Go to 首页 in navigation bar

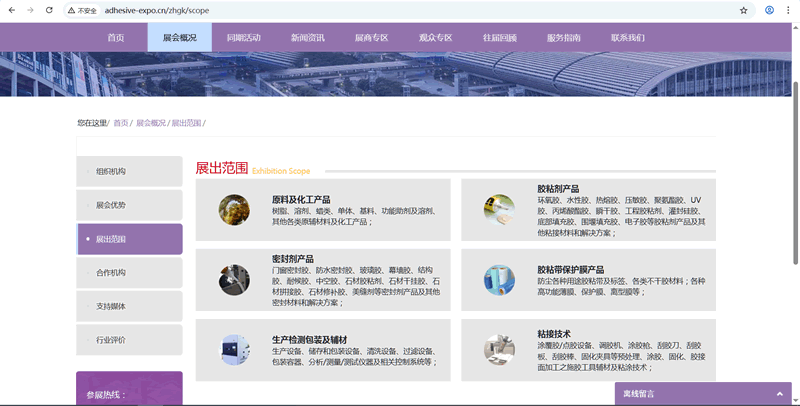pyautogui.click(x=116, y=37)
